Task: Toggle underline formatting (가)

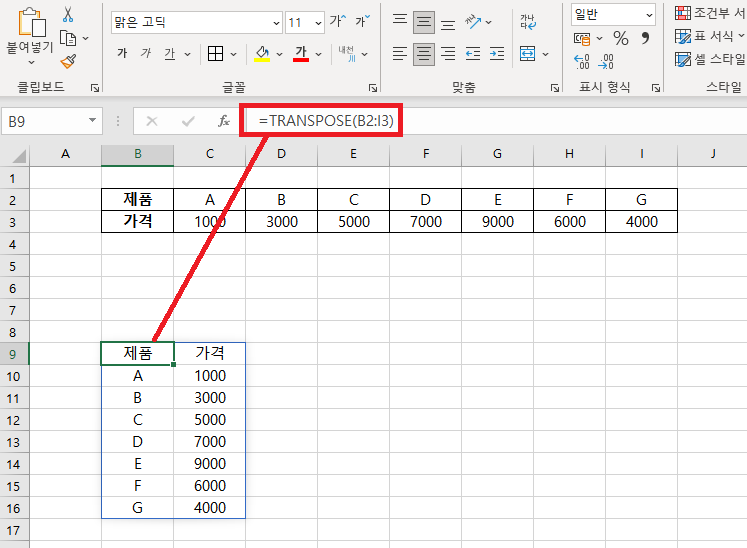Action: point(170,54)
